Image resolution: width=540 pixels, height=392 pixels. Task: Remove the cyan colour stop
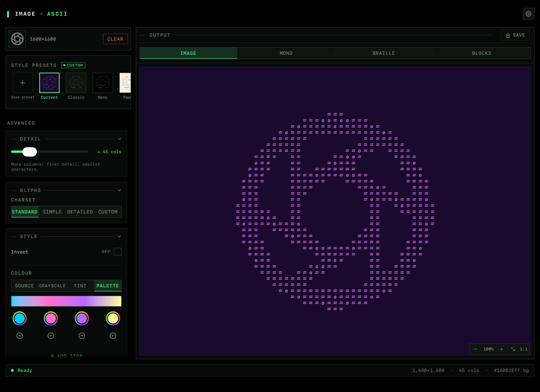(20, 336)
